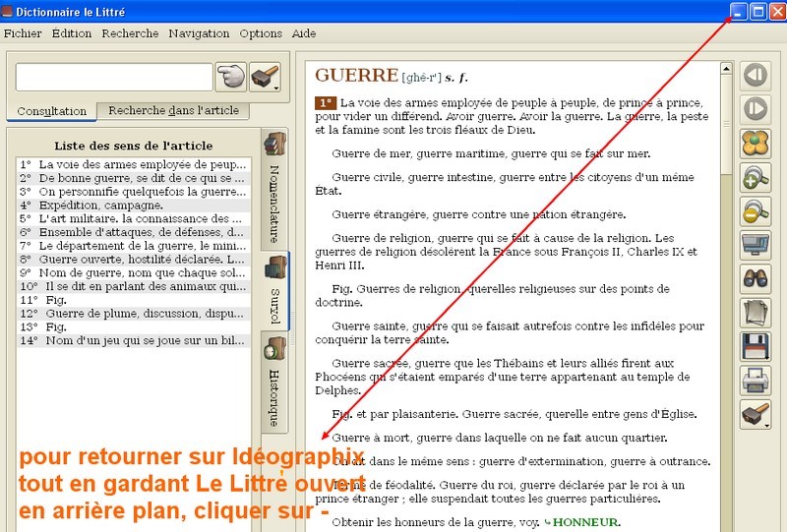Switch to the Consultation tab
The image size is (787, 532).
(52, 111)
